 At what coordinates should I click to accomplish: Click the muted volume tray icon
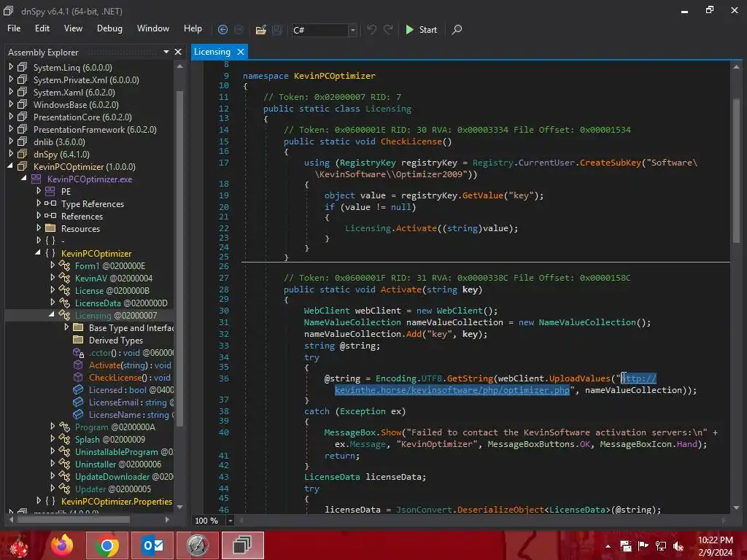point(678,546)
